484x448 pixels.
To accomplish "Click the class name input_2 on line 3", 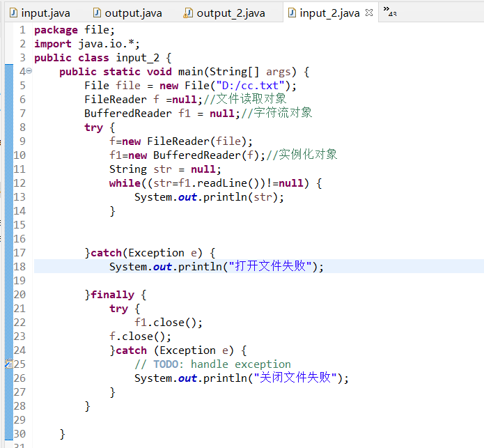I will [x=137, y=58].
